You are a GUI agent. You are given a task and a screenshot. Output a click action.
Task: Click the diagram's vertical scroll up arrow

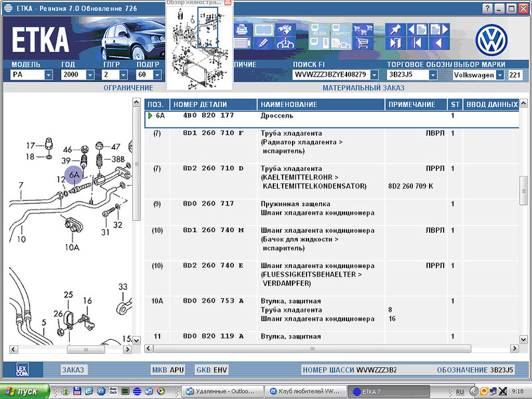click(136, 102)
